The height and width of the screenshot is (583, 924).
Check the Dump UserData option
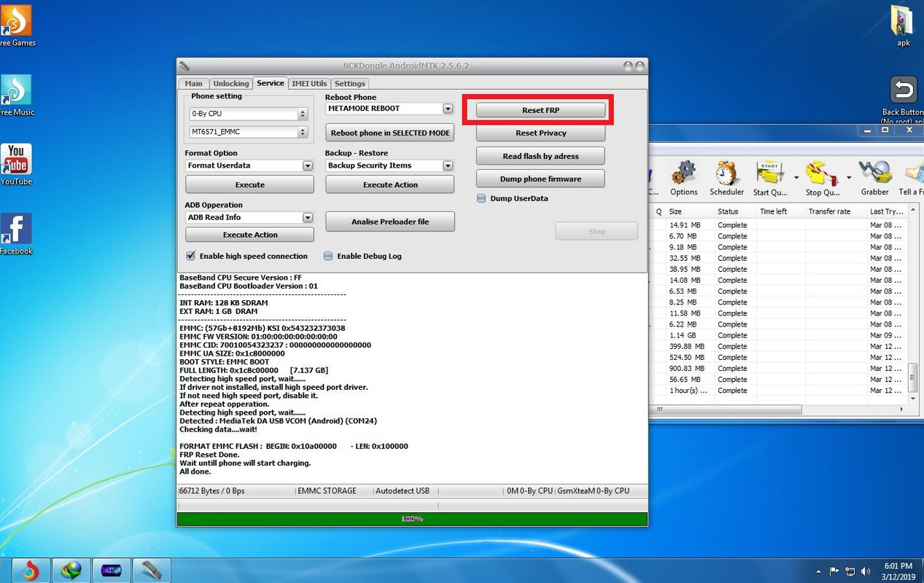(x=481, y=198)
